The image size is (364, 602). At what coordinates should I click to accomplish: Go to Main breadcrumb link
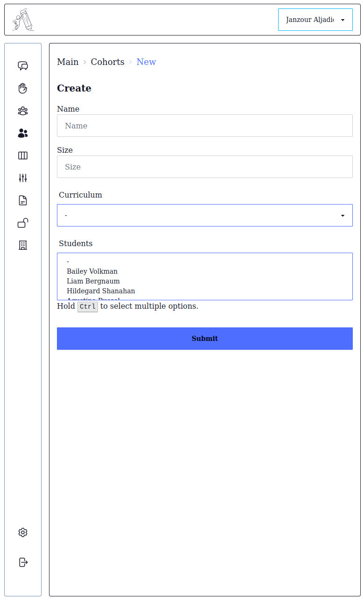(68, 62)
